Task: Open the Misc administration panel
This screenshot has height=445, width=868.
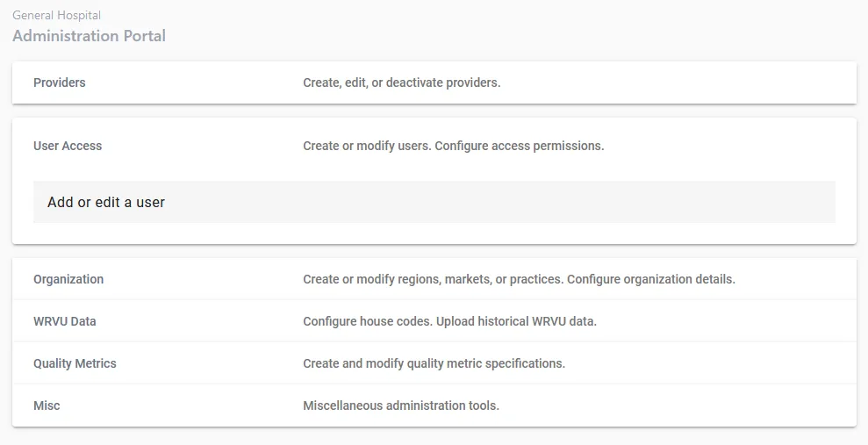Action: 47,406
